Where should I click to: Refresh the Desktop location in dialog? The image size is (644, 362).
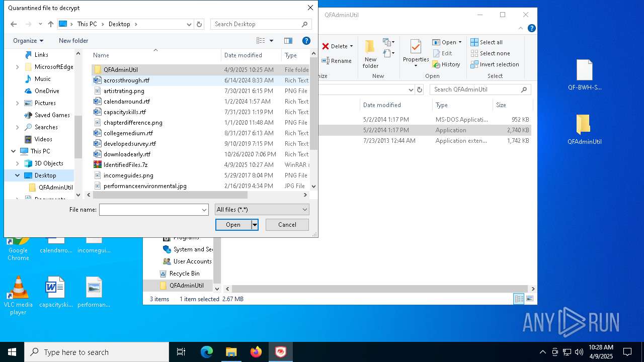coord(199,24)
